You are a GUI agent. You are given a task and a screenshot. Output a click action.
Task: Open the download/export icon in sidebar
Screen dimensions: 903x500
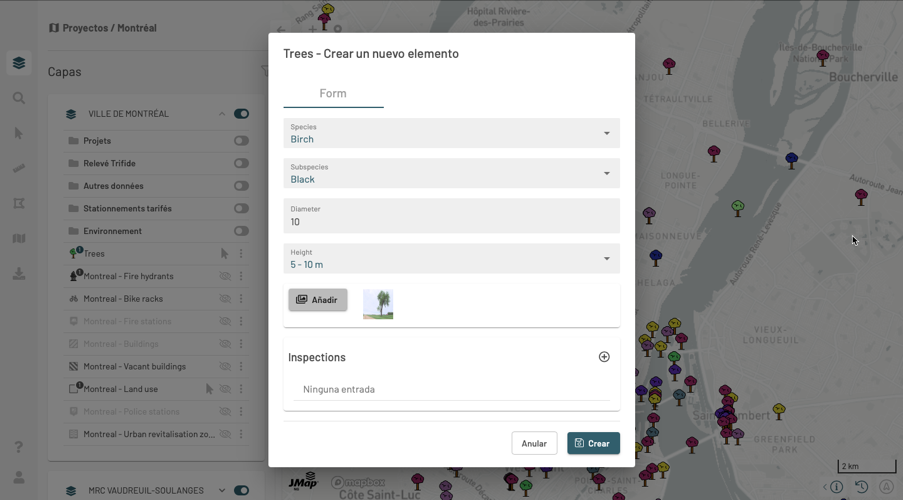pyautogui.click(x=19, y=274)
